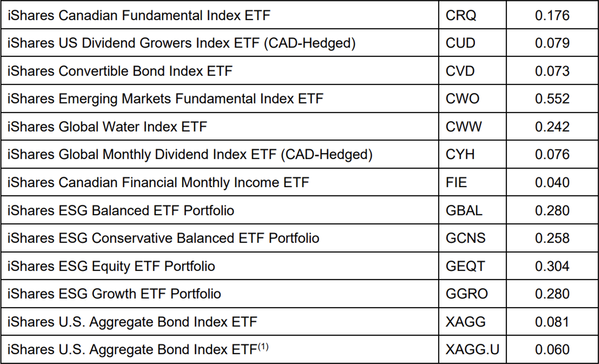Click iShares ESG Conservative Balanced ETF Portfolio name

coord(163,238)
